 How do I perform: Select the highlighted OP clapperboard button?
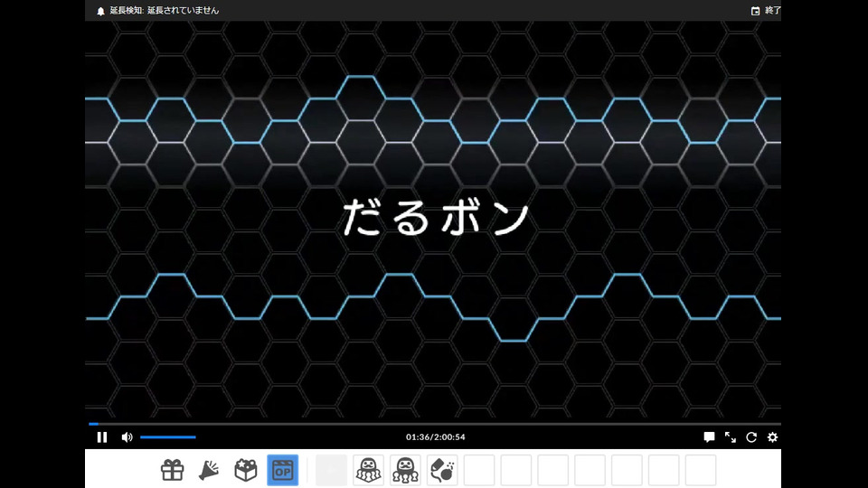point(282,470)
